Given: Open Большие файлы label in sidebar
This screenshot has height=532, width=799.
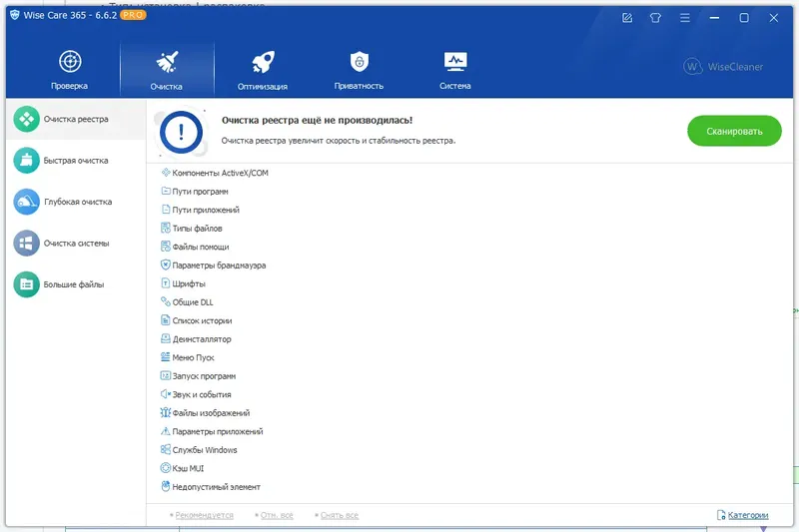Looking at the screenshot, I should pos(74,284).
